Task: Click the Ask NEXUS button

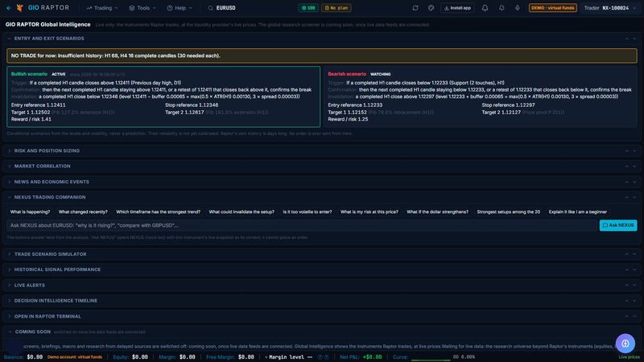Action: coord(618,225)
